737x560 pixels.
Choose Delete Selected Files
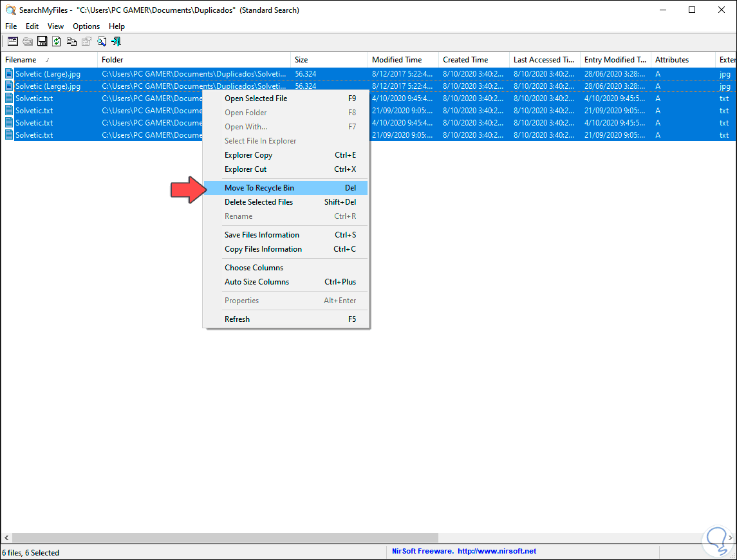pos(286,201)
